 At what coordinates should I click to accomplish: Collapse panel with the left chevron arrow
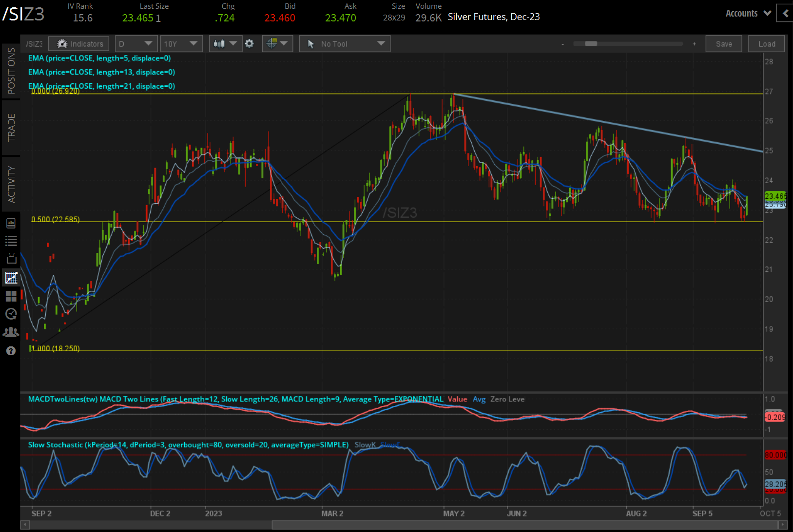tap(785, 13)
